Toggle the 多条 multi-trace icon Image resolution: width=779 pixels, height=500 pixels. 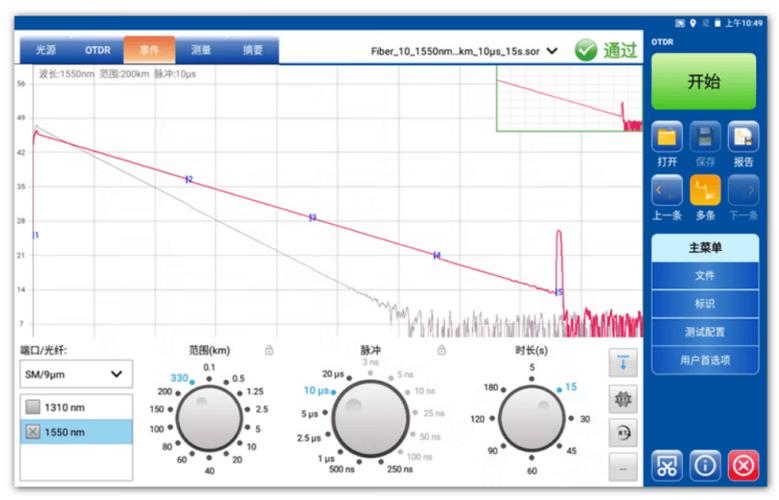pyautogui.click(x=705, y=190)
